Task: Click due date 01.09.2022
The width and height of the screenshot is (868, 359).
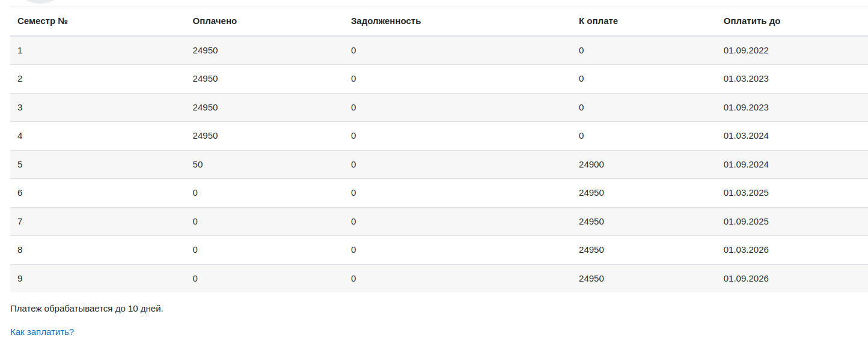Action: (x=746, y=50)
